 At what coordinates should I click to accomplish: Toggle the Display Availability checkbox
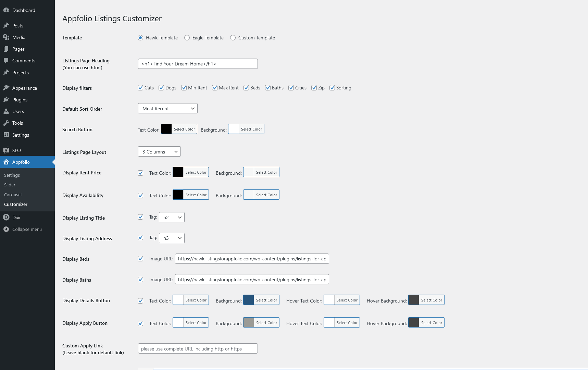140,196
